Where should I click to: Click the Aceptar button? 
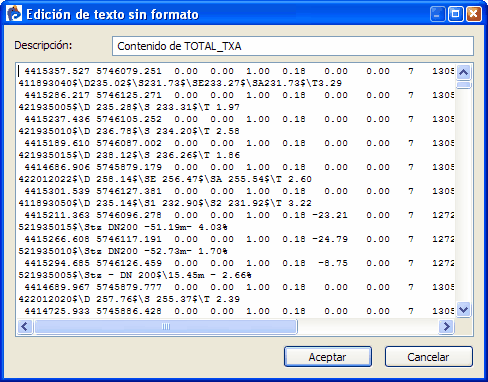(x=328, y=357)
